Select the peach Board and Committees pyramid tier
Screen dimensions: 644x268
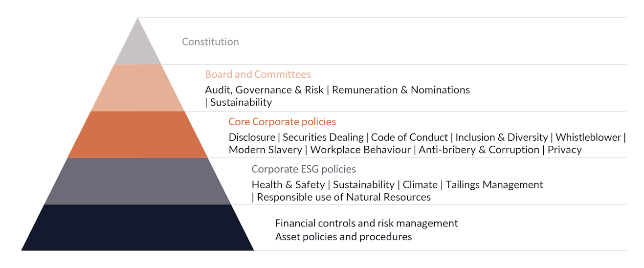click(x=137, y=88)
